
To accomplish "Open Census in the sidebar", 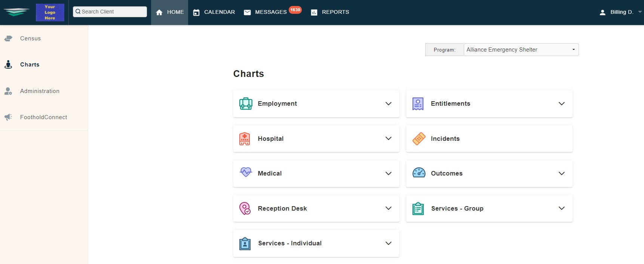I will click(30, 38).
